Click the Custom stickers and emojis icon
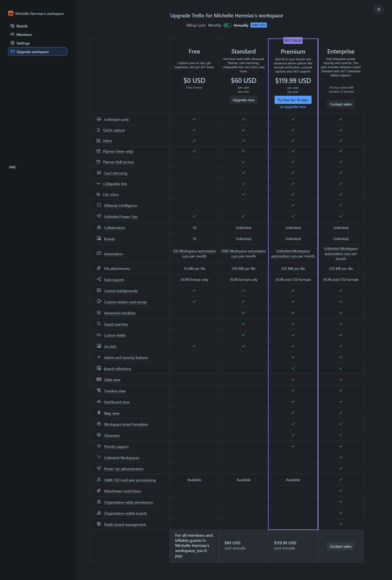The image size is (392, 580). point(99,302)
